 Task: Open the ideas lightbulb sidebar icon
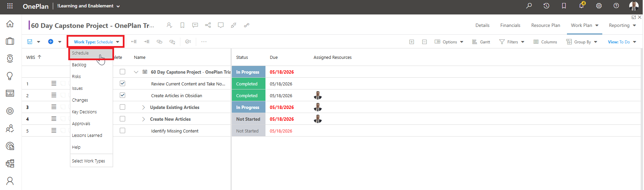point(10,76)
